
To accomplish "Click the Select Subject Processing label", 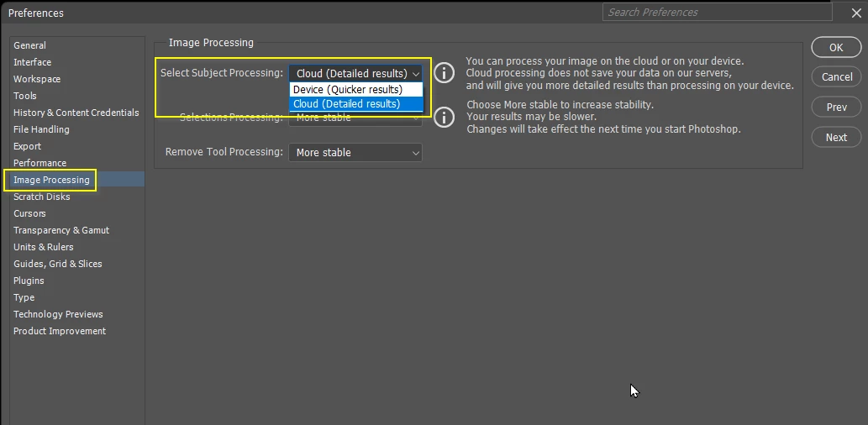I will click(222, 72).
